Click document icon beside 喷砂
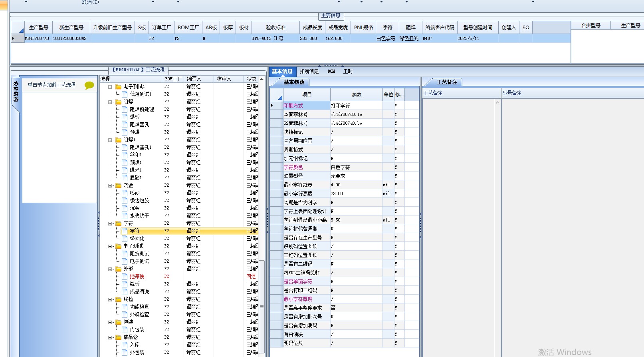This screenshot has height=357, width=644. point(125,193)
